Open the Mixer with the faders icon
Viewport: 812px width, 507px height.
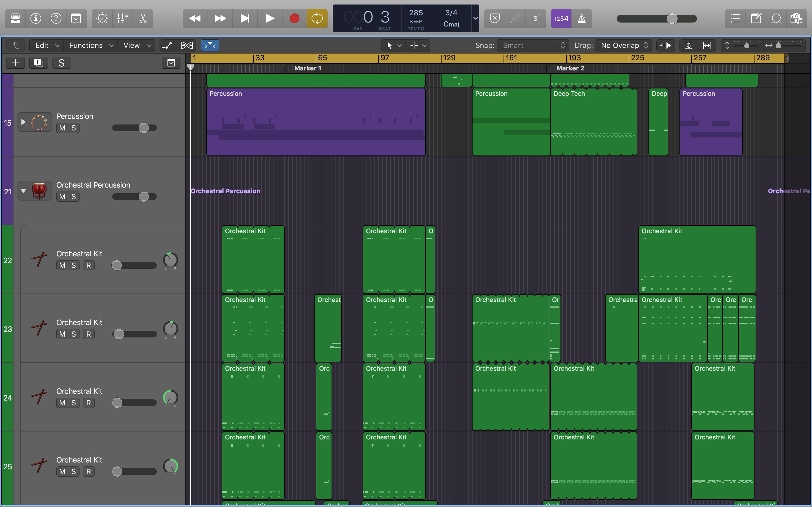coord(122,18)
